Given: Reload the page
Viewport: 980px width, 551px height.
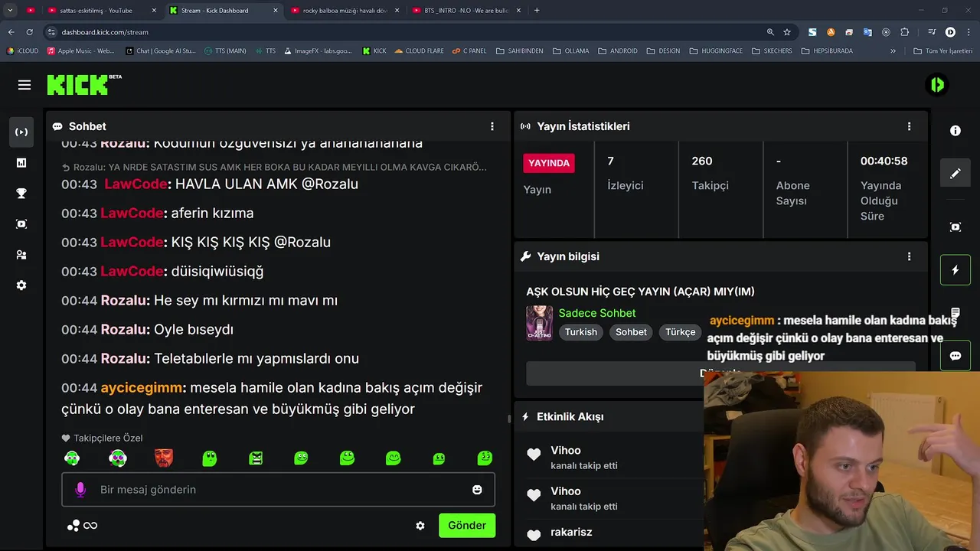Looking at the screenshot, I should pos(29,32).
